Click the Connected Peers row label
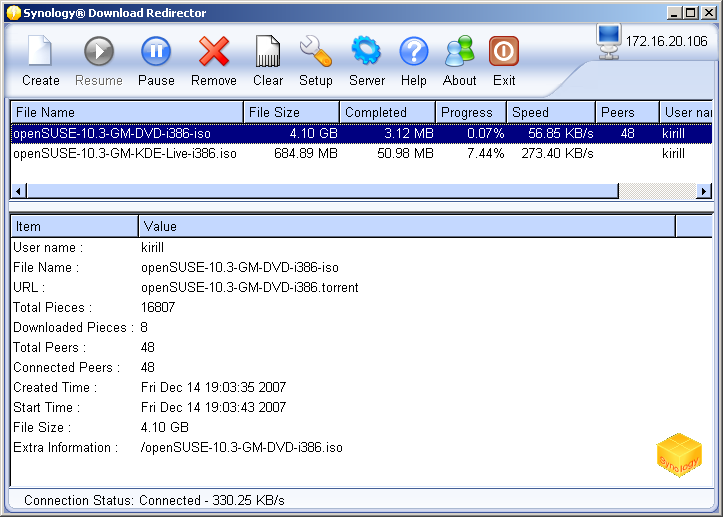The image size is (723, 517). tap(66, 368)
